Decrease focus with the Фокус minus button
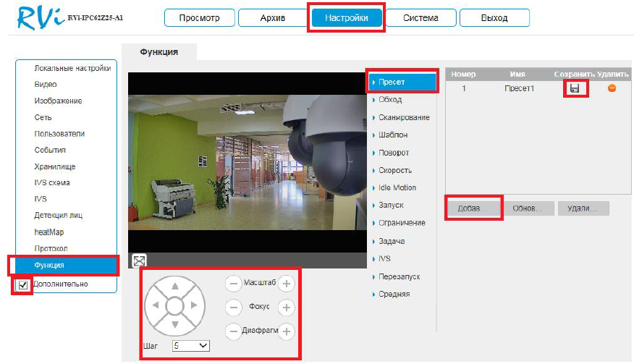The image size is (634, 364). [x=233, y=308]
